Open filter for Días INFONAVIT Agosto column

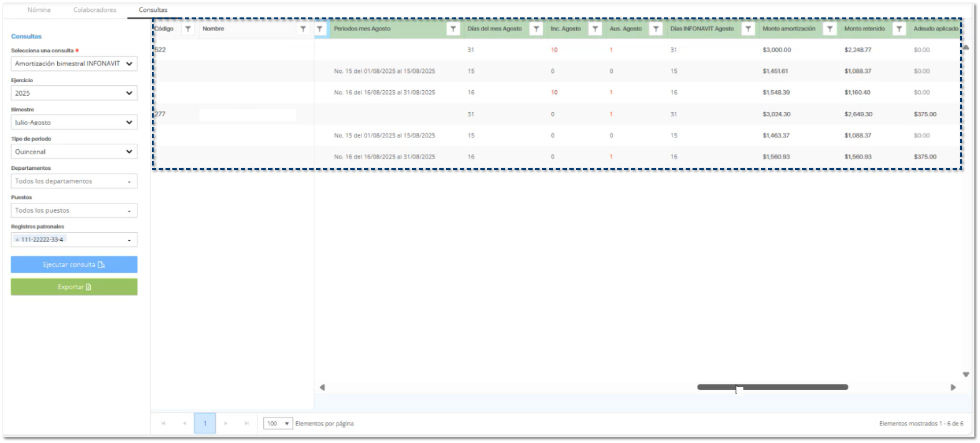click(748, 29)
